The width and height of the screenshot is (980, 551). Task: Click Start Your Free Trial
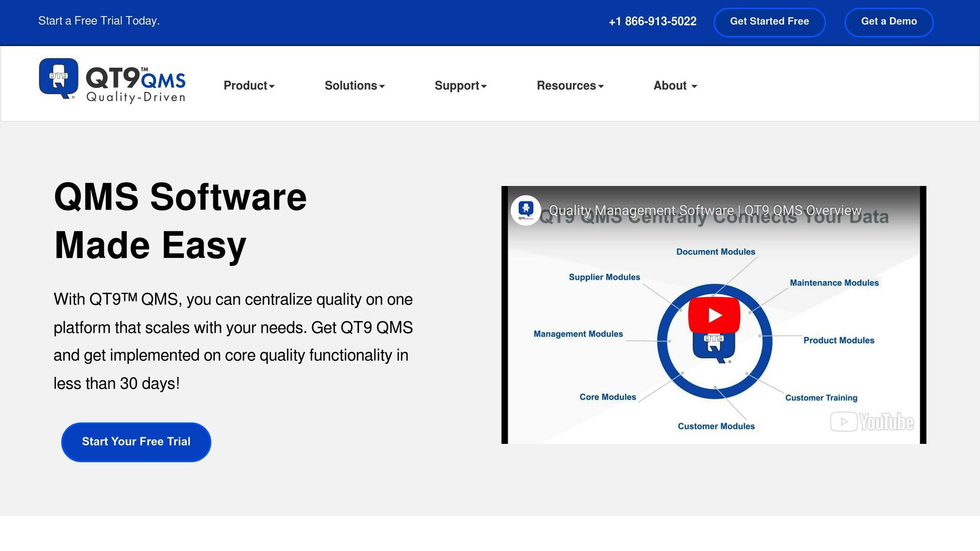(136, 441)
